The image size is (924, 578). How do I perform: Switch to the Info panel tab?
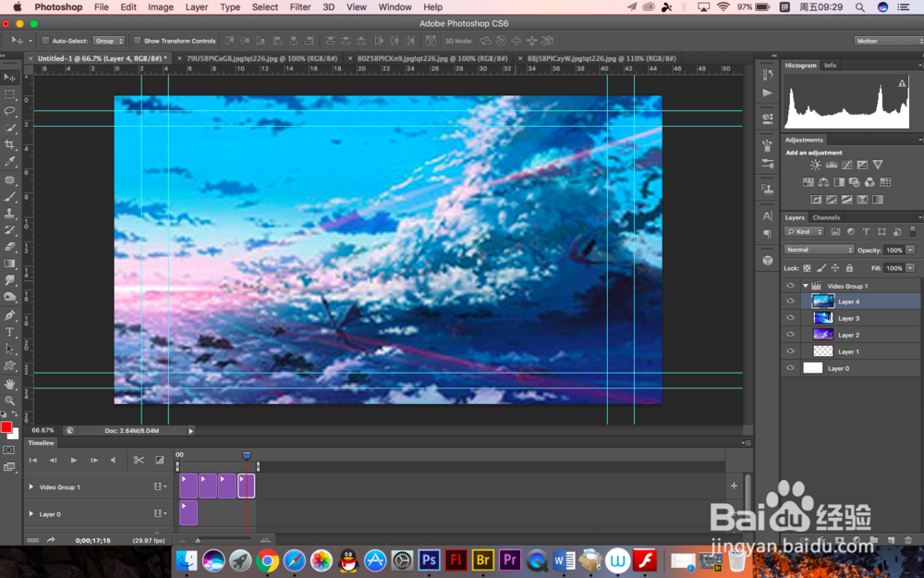point(831,66)
